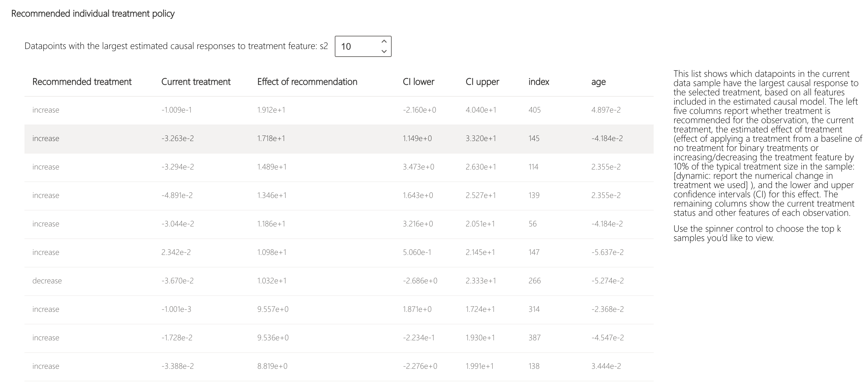Click the effect value 9.557e+0

coord(273,310)
